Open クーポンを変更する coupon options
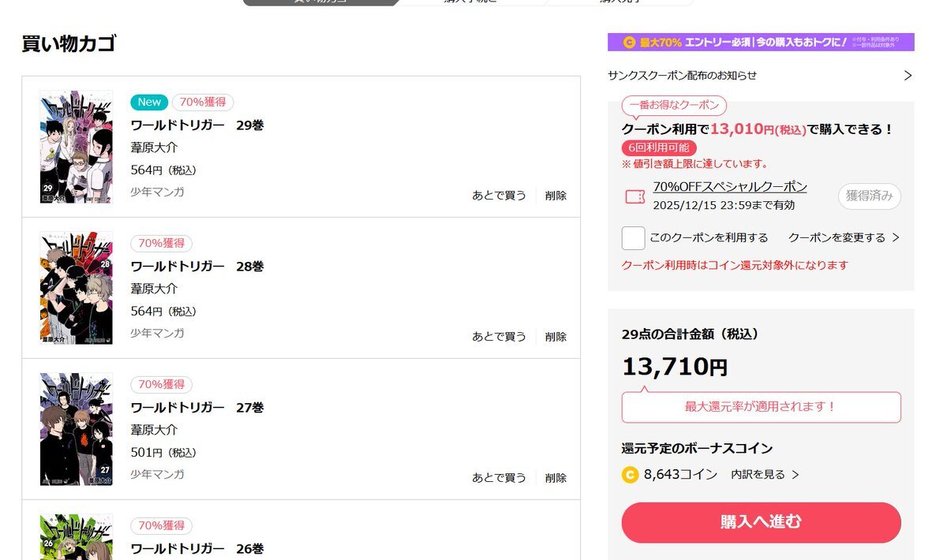The width and height of the screenshot is (947, 560). (844, 237)
